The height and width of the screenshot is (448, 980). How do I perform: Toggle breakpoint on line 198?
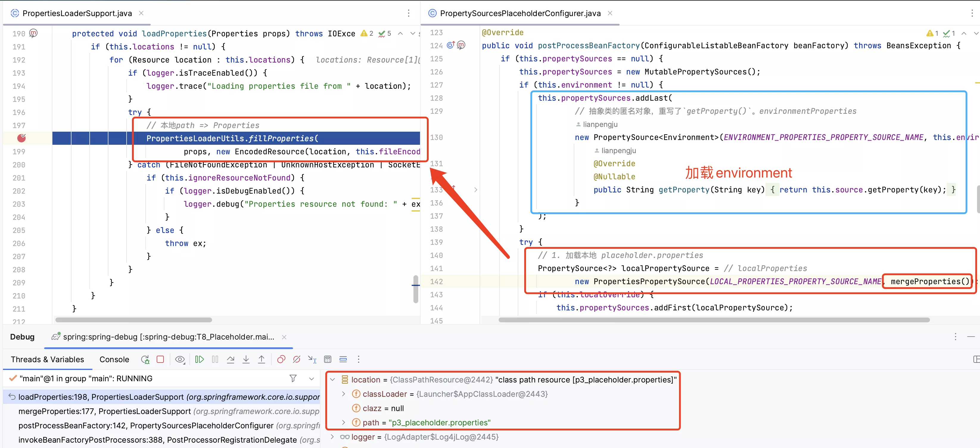tap(22, 138)
